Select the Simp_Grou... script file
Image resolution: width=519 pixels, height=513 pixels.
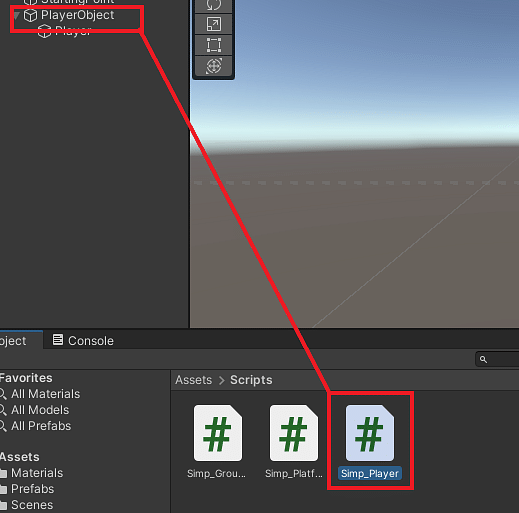(217, 442)
